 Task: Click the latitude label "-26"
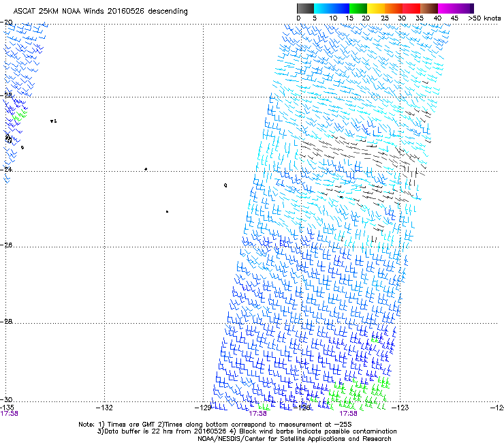[6, 245]
